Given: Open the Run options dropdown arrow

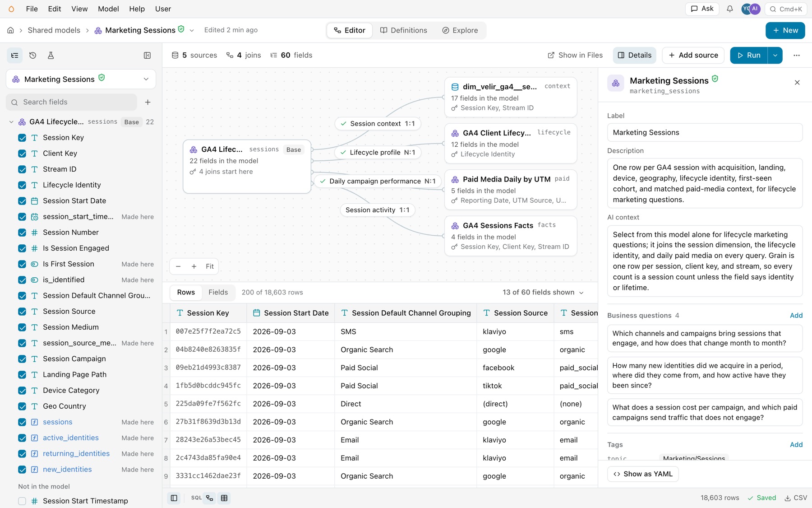Looking at the screenshot, I should [775, 55].
